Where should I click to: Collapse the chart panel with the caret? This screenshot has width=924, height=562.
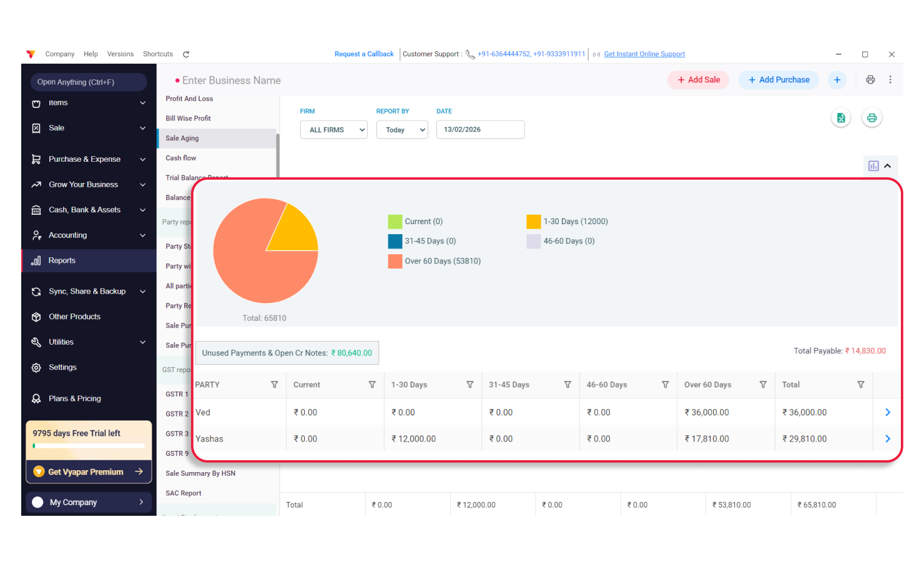[887, 165]
